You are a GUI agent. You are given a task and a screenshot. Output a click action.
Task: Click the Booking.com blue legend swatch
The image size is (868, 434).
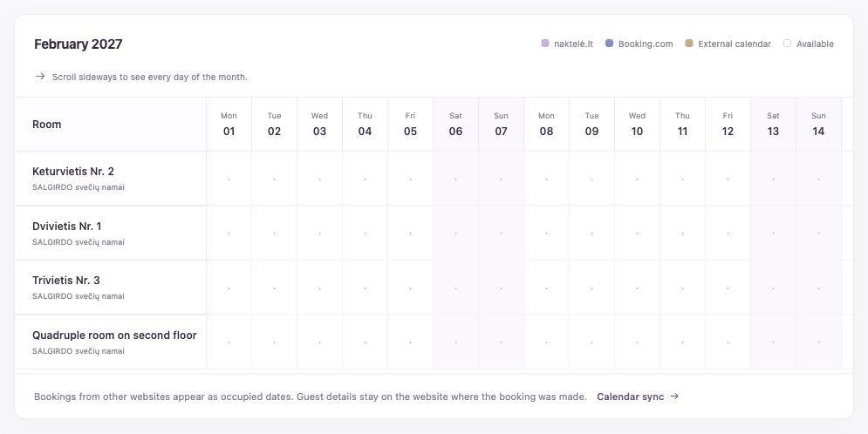pos(610,43)
